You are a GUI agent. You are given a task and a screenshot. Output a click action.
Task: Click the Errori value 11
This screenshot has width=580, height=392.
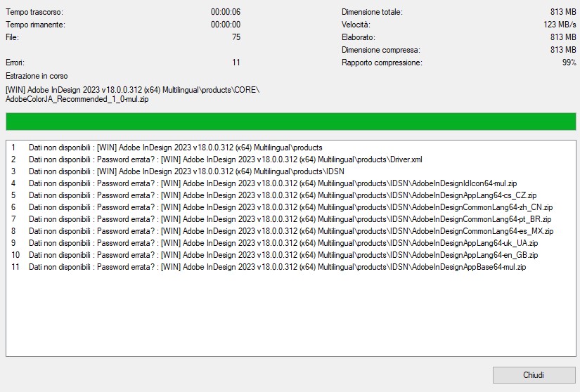click(236, 63)
